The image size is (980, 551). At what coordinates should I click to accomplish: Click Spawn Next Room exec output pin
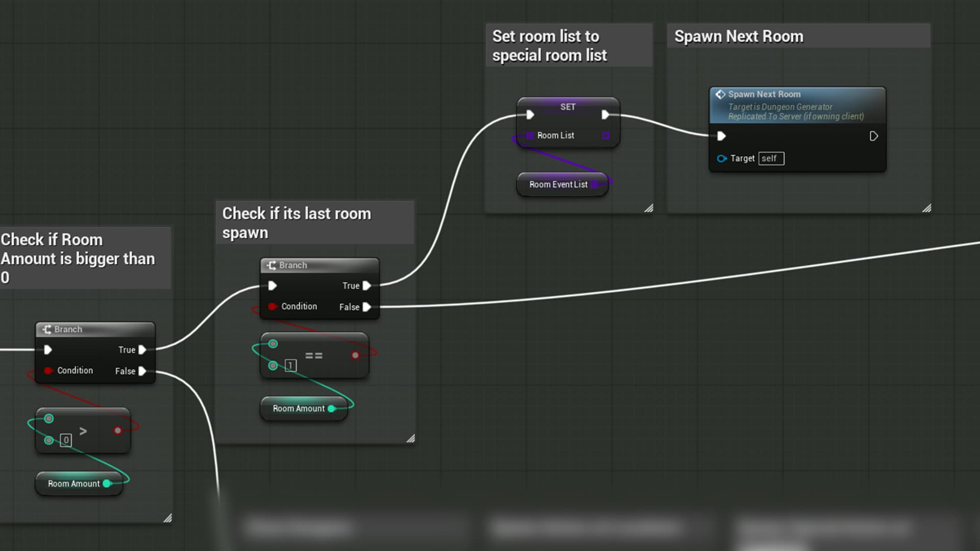click(874, 136)
